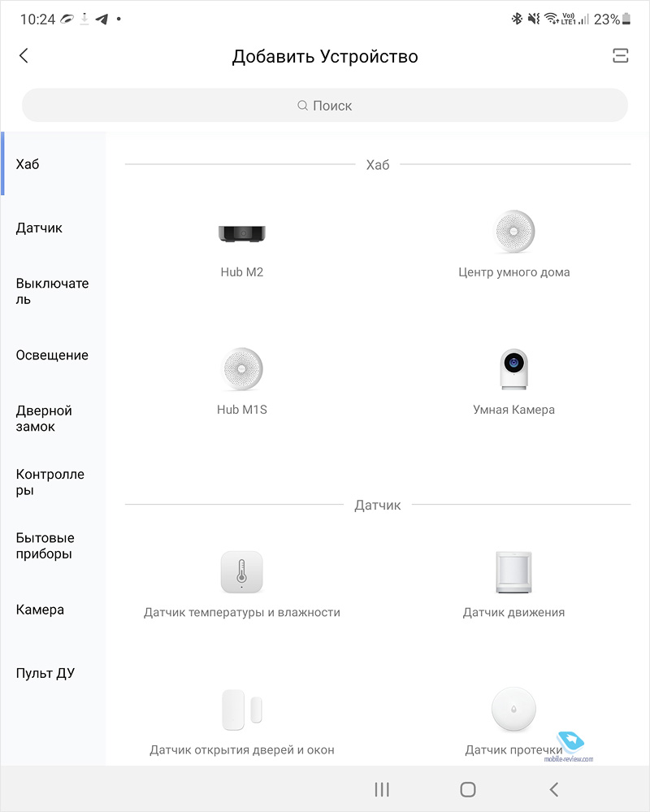Tap the Hub M1S label
This screenshot has height=812, width=650.
click(x=241, y=410)
